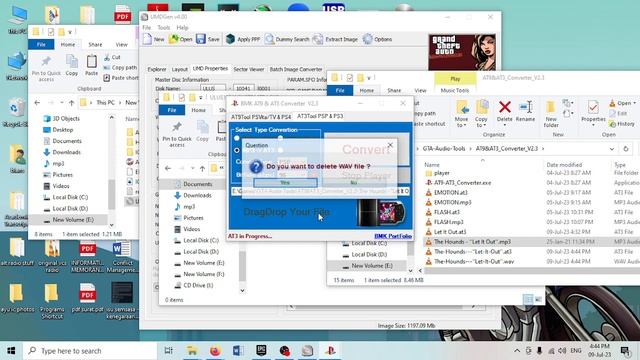Switch the converter folder to details view
The image size is (640, 360).
[x=528, y=300]
